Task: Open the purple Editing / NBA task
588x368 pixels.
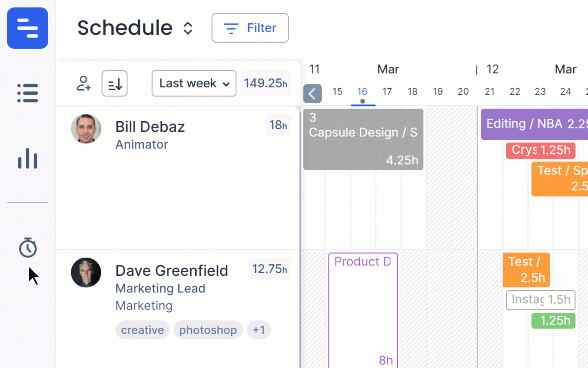Action: pyautogui.click(x=534, y=124)
